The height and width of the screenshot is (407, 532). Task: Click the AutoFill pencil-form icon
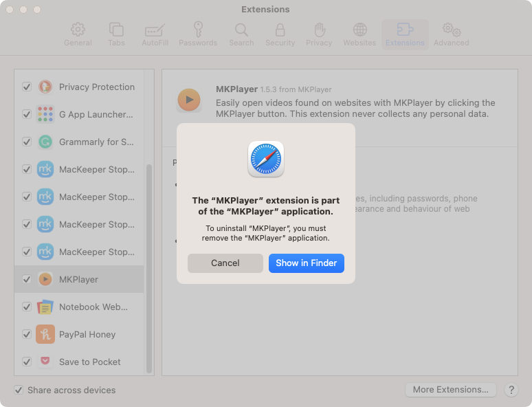click(155, 30)
